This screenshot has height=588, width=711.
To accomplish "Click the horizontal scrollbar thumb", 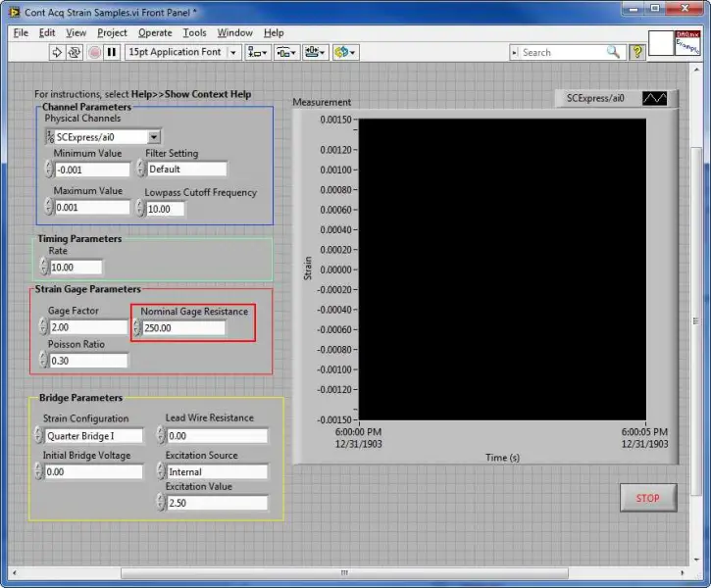I will pos(344,573).
